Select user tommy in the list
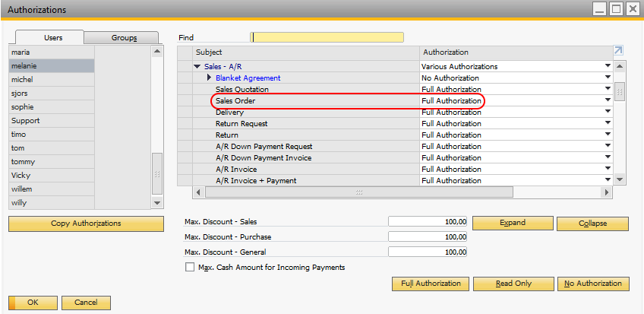The image size is (644, 314). (52, 161)
